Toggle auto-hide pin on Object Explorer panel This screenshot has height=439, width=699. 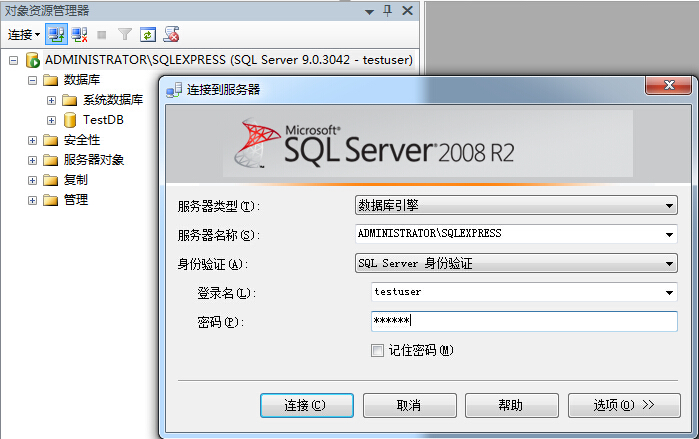tap(387, 11)
